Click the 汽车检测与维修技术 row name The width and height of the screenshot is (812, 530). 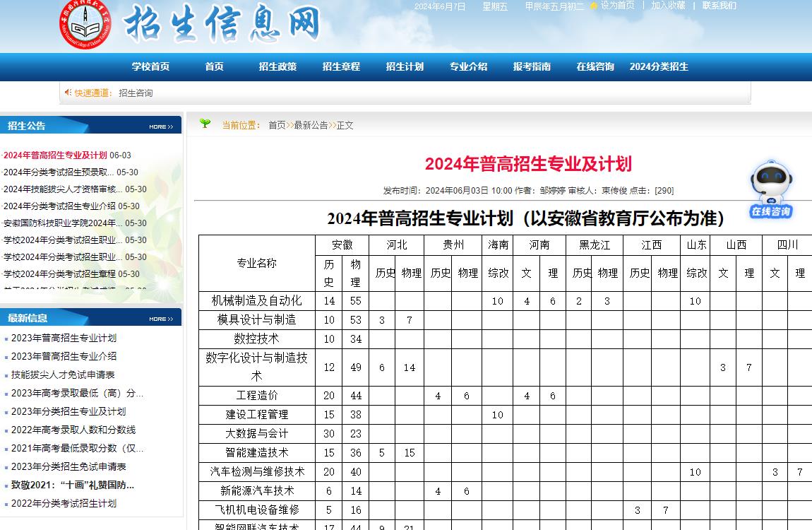pos(257,472)
